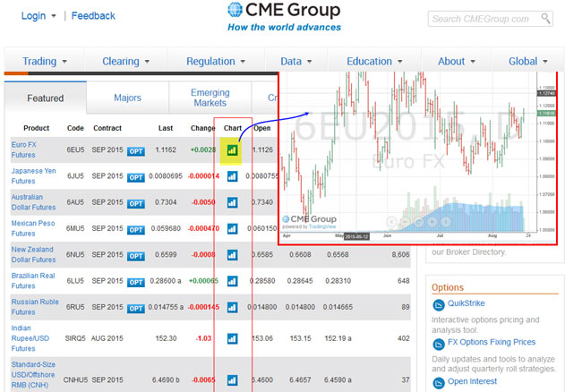Image resolution: width=565 pixels, height=392 pixels.
Task: Switch to the Emerging Markets tab
Action: 210,98
